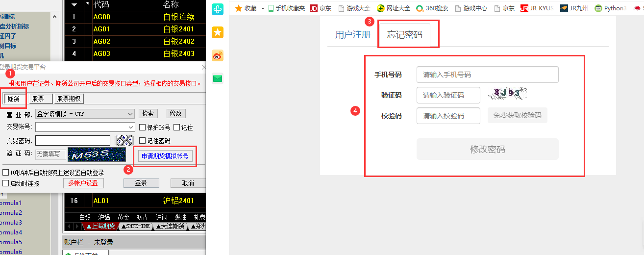Select the 大连期货 exchange tab
The height and width of the screenshot is (255, 644).
click(x=170, y=227)
